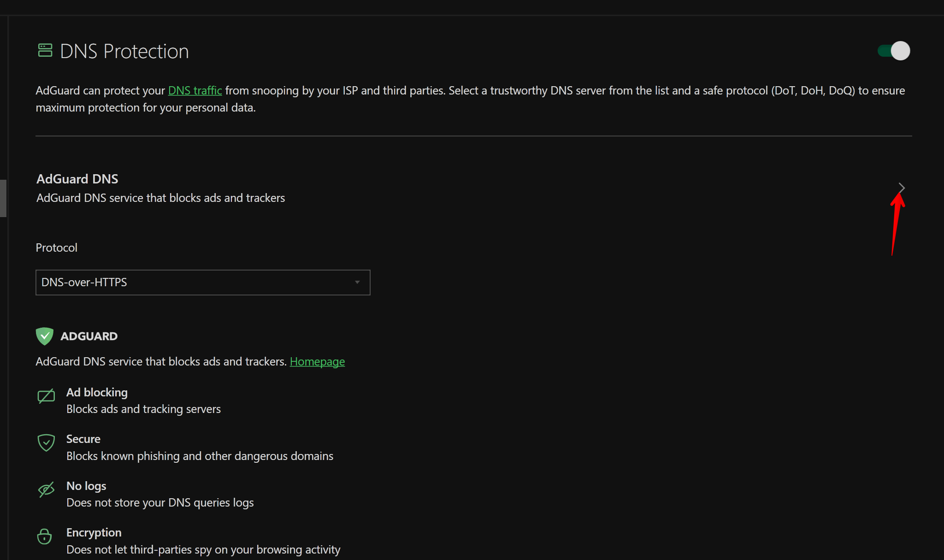Click the ADGUARD provider name heading
944x560 pixels.
pyautogui.click(x=89, y=336)
